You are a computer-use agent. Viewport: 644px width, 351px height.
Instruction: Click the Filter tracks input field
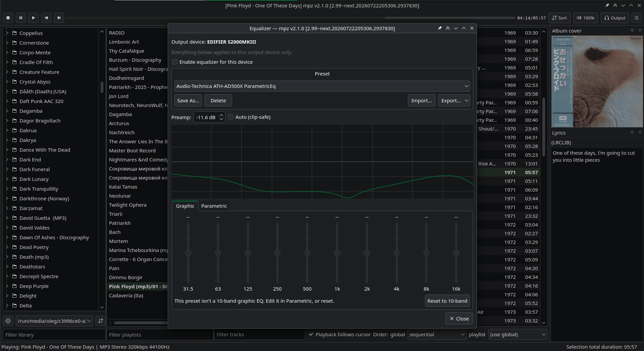tap(260, 335)
